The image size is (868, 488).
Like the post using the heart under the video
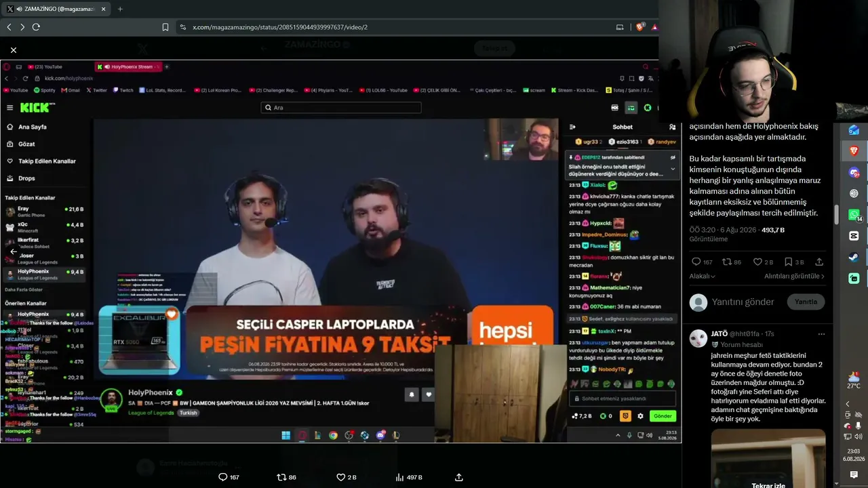(341, 477)
